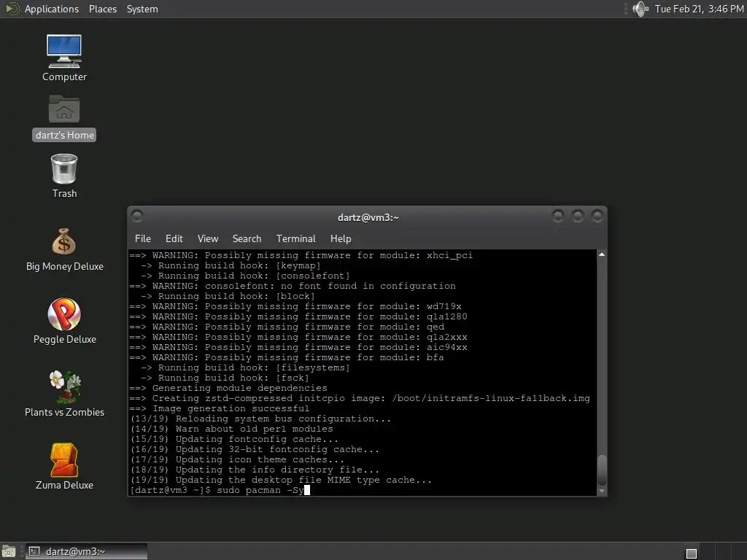Image resolution: width=747 pixels, height=560 pixels.
Task: Open the terminal File menu
Action: 142,238
